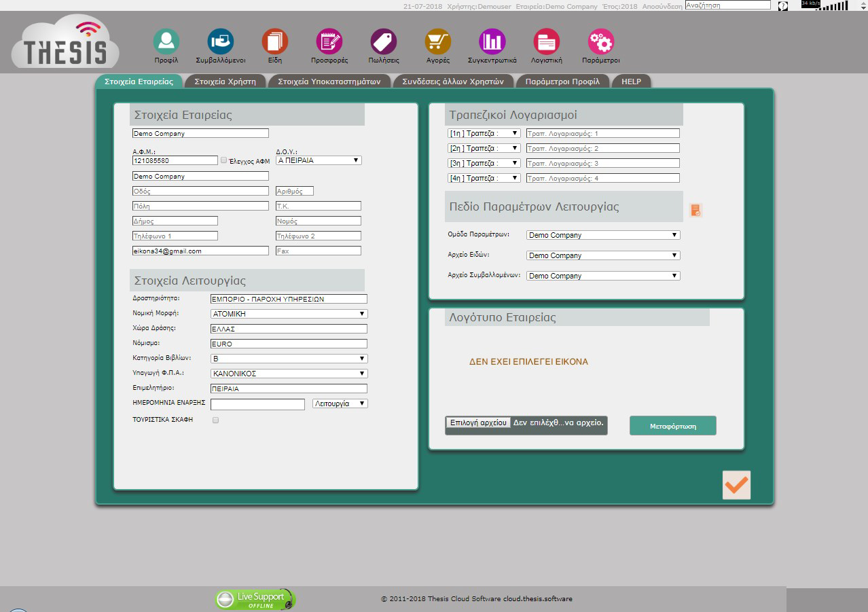Open the Είδη items icon
Viewport: 868px width, 612px height.
[274, 42]
